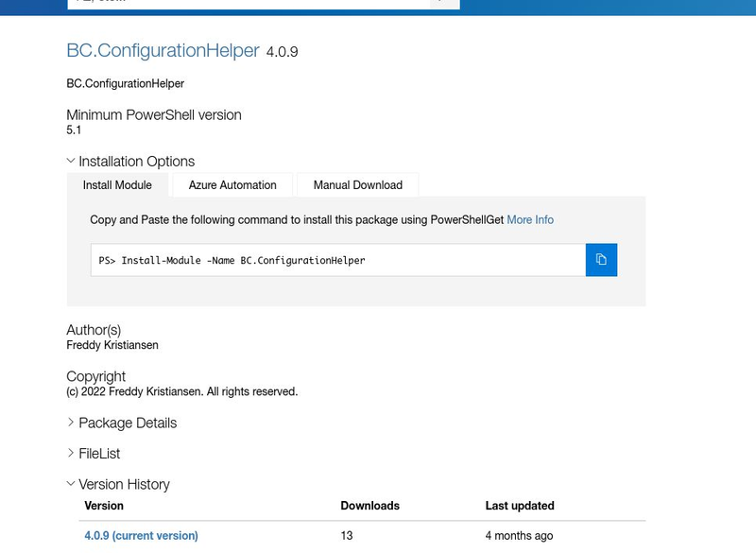Image resolution: width=756 pixels, height=553 pixels.
Task: Click the search box at top
Action: (x=249, y=4)
